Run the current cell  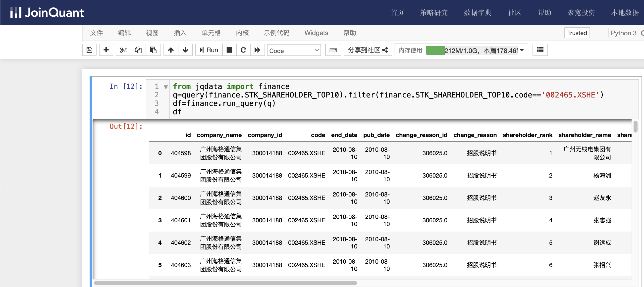[x=209, y=50]
